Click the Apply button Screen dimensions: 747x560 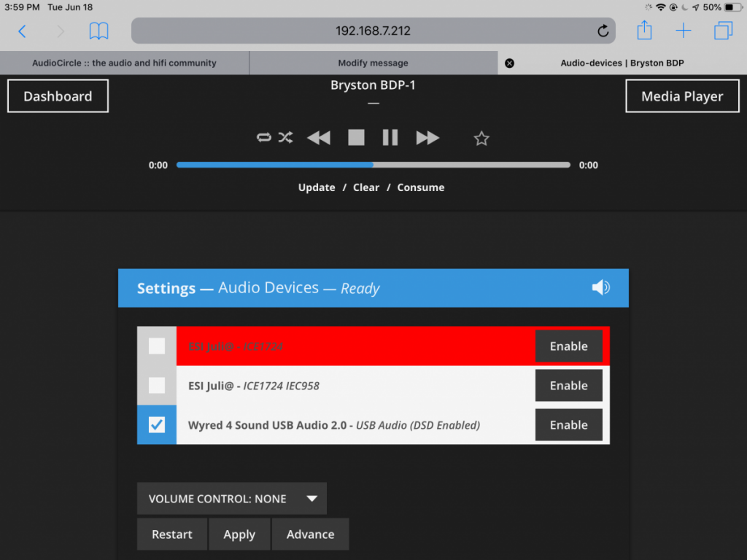[x=239, y=534]
